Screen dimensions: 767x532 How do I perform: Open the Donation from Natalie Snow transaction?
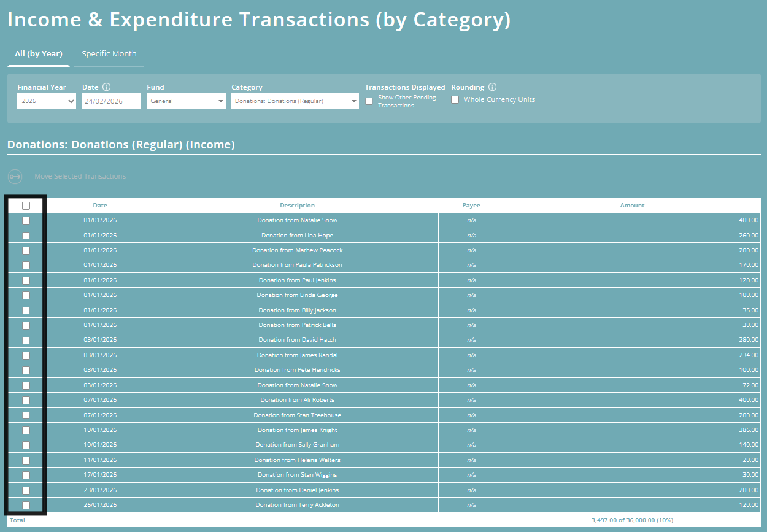[297, 220]
